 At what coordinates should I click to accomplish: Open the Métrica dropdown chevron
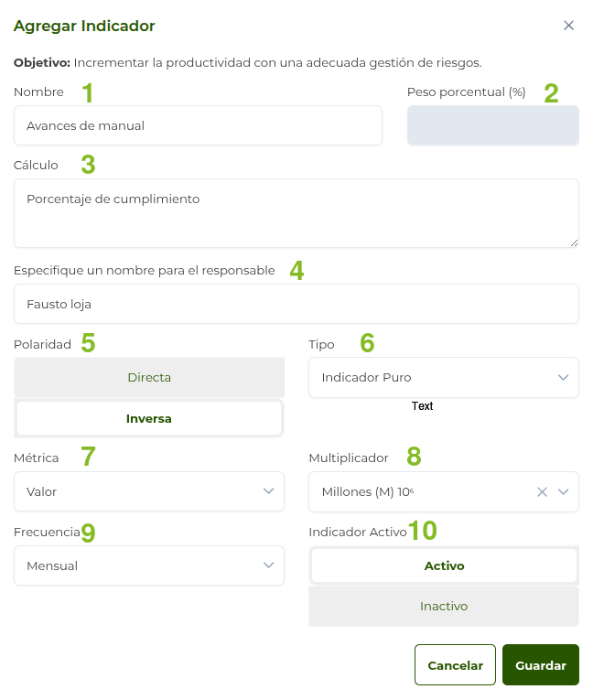(269, 491)
